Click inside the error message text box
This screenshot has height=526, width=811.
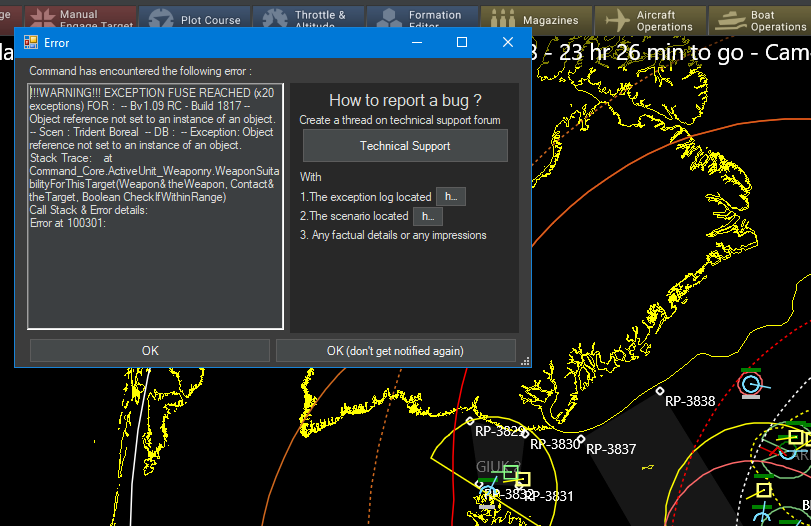point(155,206)
